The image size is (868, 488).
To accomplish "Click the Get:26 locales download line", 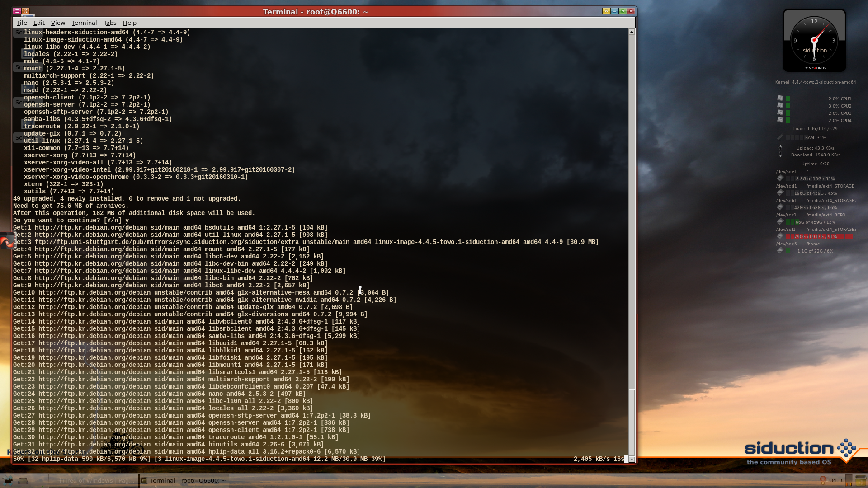I will (x=163, y=408).
